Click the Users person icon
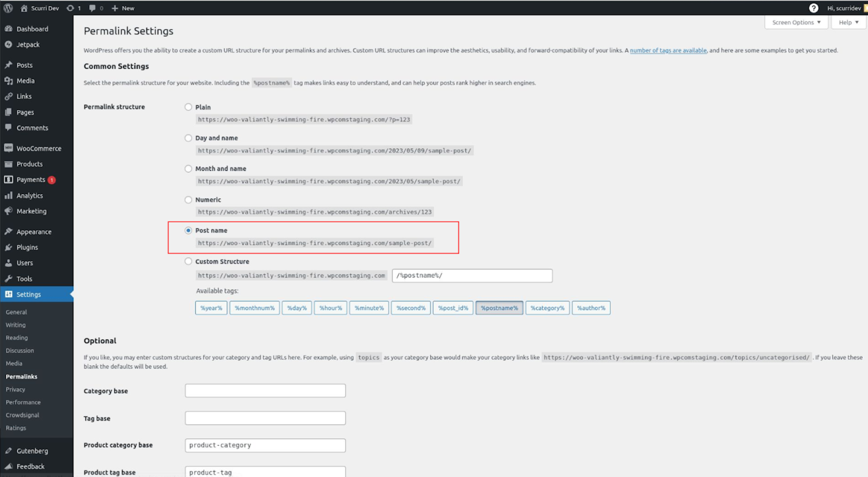 (x=9, y=263)
